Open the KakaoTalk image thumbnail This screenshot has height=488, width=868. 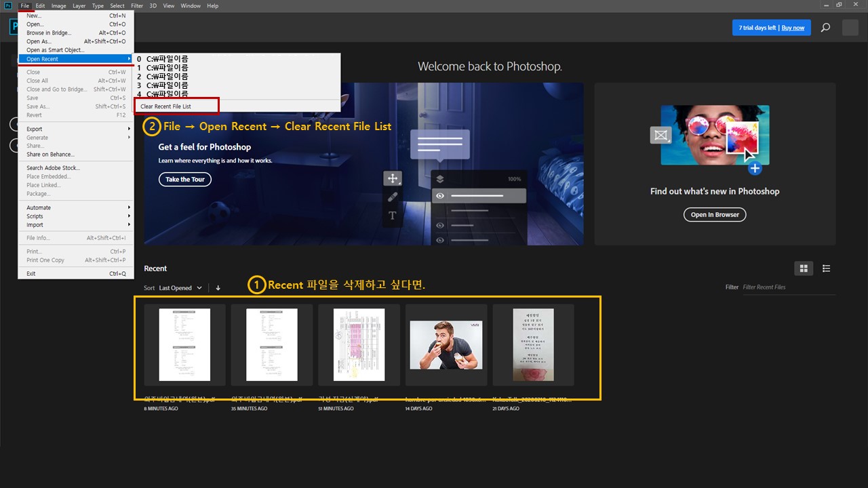533,344
